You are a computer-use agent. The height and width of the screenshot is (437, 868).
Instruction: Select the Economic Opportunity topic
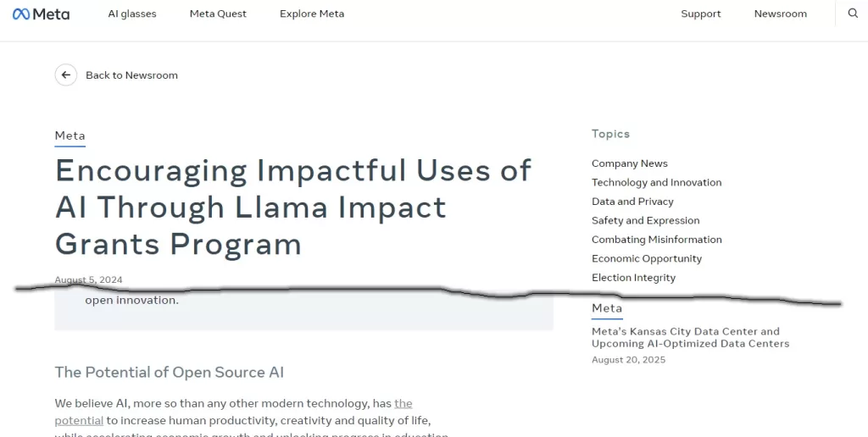click(x=647, y=258)
